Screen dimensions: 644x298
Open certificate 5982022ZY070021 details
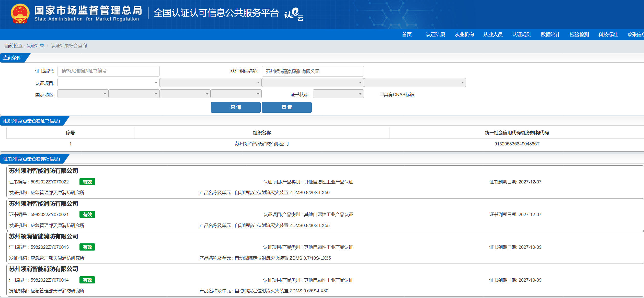[325, 215]
